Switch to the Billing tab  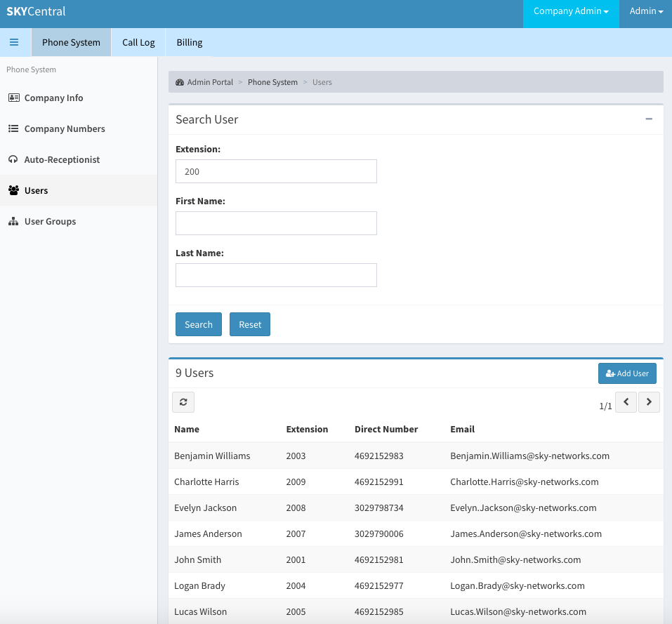(x=190, y=42)
